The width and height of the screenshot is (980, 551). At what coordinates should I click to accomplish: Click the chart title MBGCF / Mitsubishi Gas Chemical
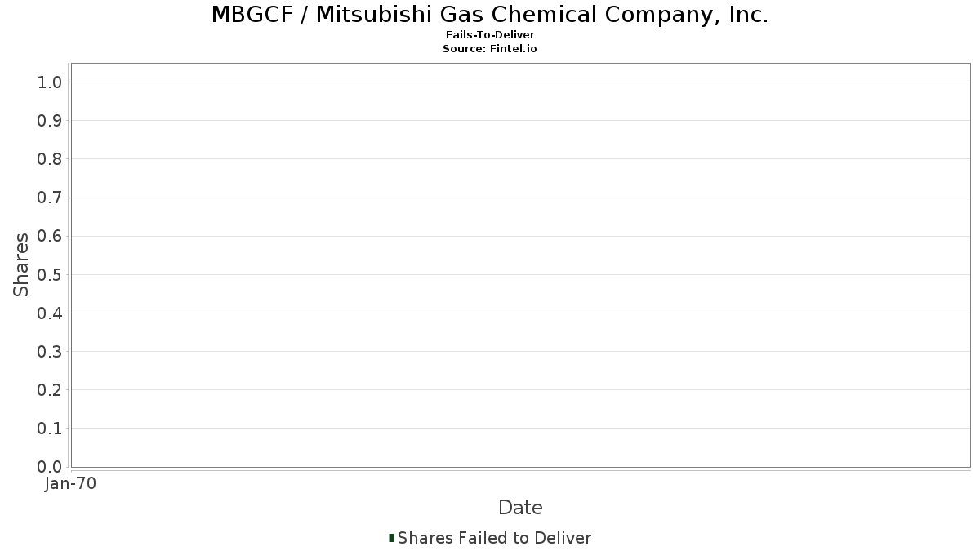pyautogui.click(x=490, y=15)
